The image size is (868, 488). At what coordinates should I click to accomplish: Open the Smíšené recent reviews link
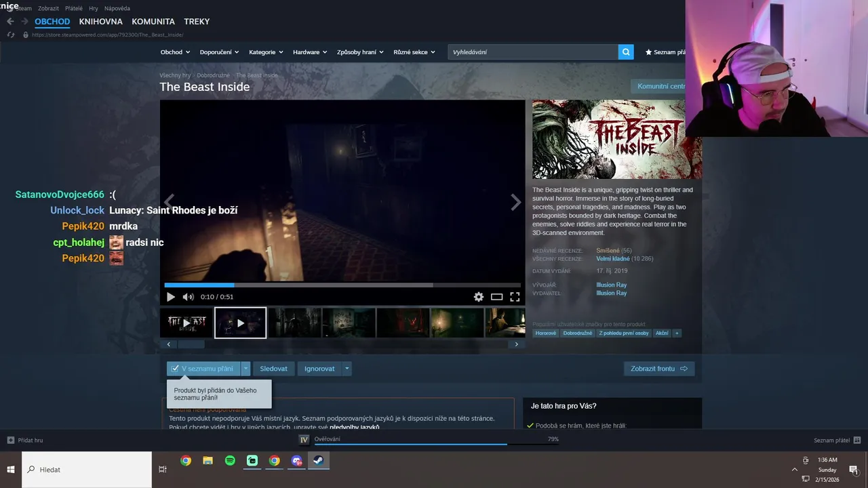pyautogui.click(x=608, y=251)
